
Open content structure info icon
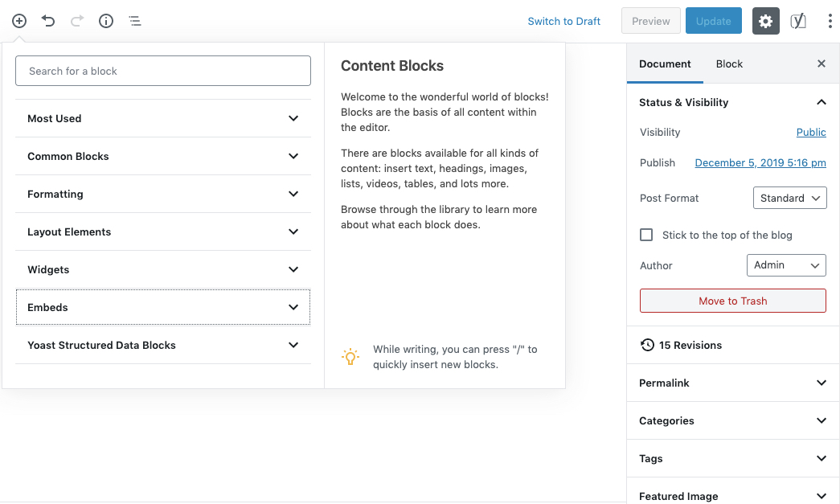pos(106,21)
